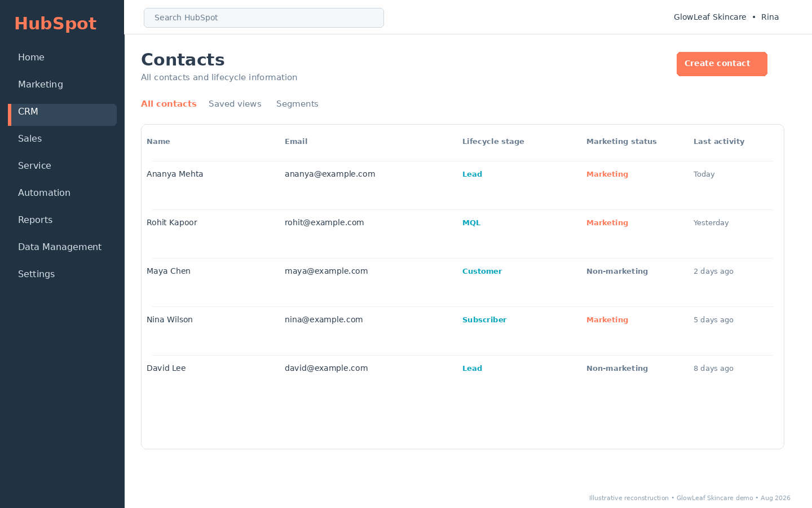
Task: Focus the Search HubSpot field
Action: 264,17
